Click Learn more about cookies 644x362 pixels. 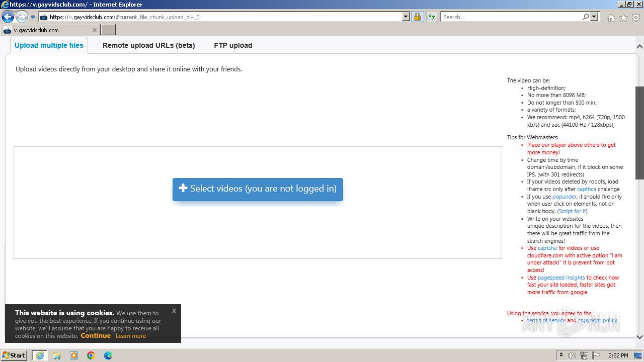(131, 336)
